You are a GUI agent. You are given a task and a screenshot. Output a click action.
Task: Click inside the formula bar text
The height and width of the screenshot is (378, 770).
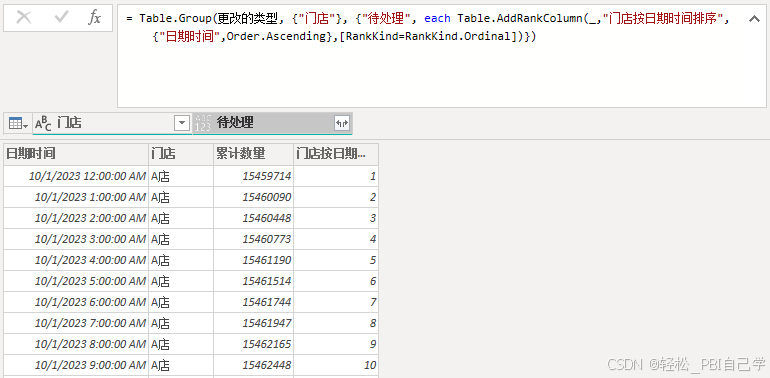(441, 55)
